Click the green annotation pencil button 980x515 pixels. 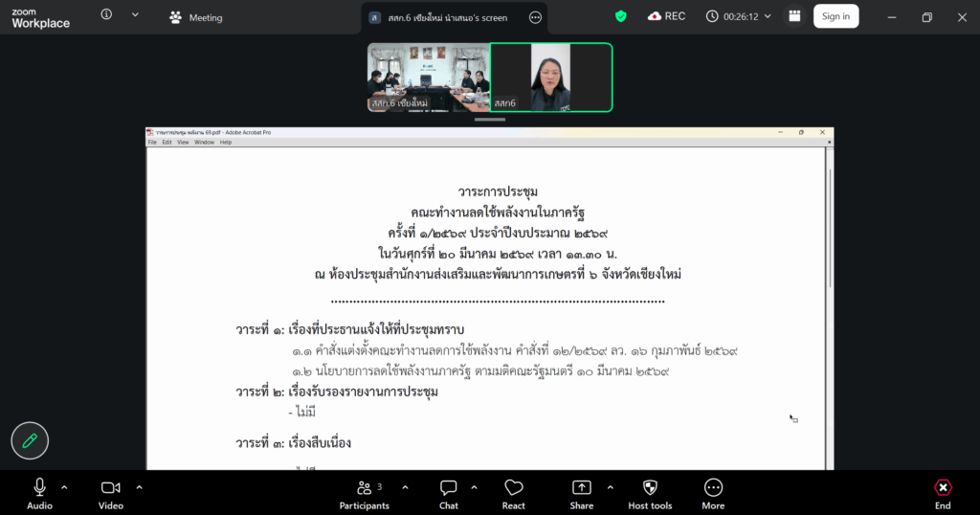click(30, 440)
